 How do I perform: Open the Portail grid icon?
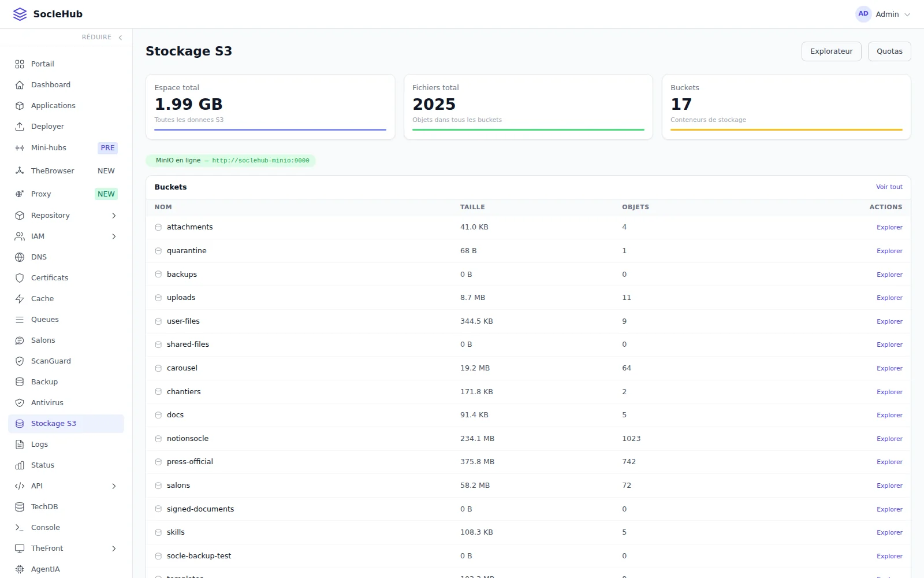click(20, 64)
